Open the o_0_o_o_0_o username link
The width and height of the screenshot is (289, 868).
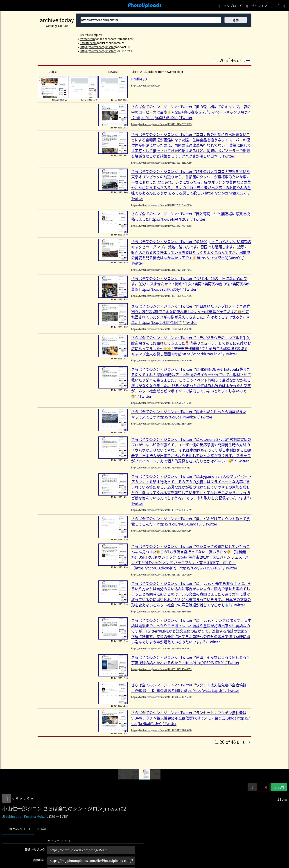(23, 798)
